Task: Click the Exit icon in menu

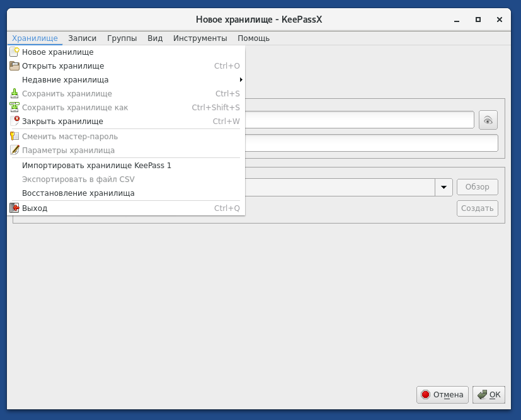Action: click(14, 208)
